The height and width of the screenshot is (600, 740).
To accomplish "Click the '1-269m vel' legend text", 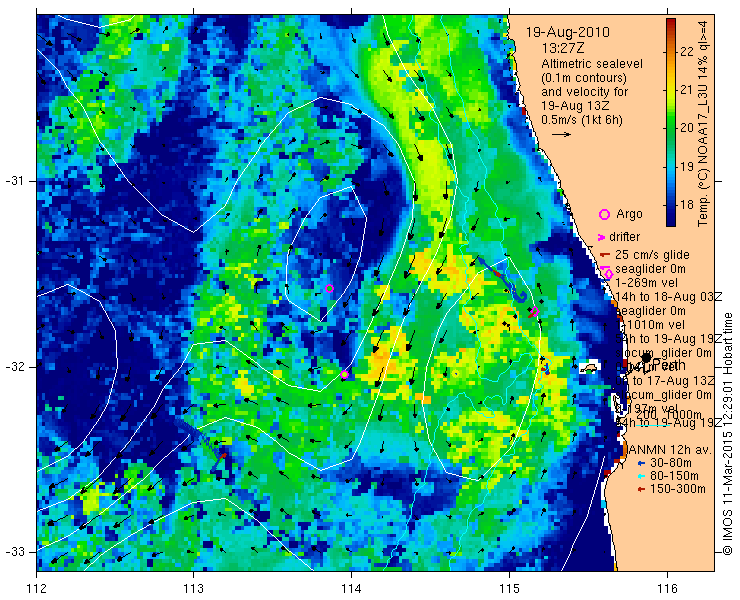I will tap(647, 283).
